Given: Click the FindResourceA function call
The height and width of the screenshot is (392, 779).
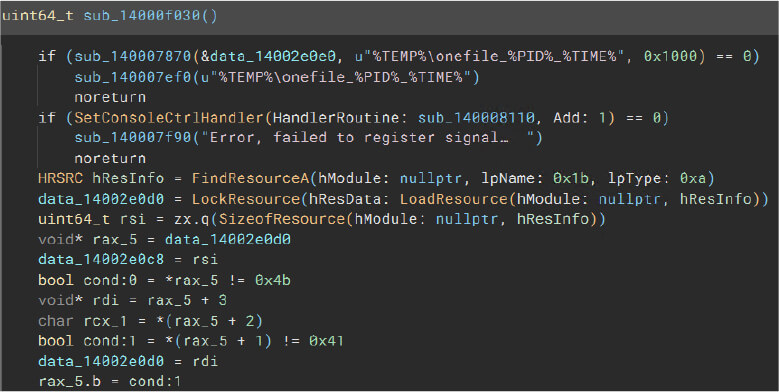Looking at the screenshot, I should (250, 178).
